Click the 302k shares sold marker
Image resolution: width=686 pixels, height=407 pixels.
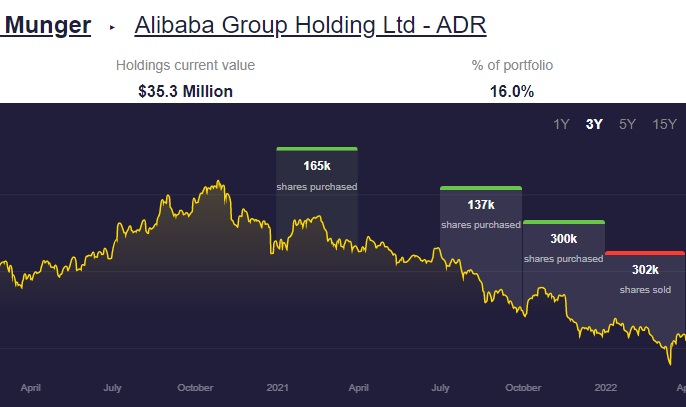(x=645, y=278)
